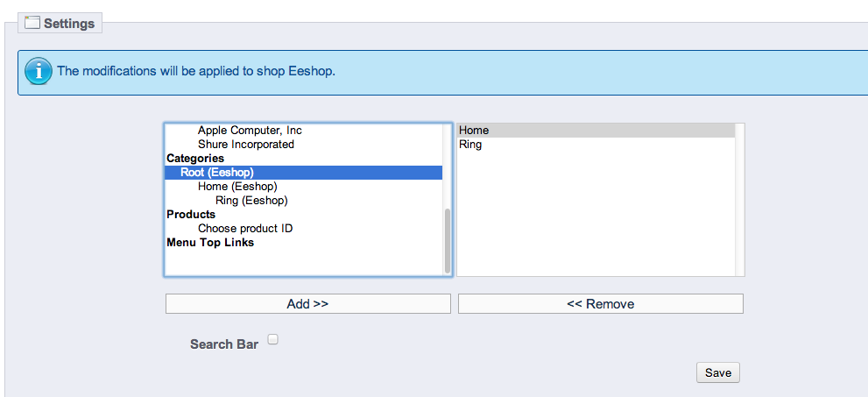
Task: Select Ring in the selected items list
Action: pyautogui.click(x=470, y=145)
